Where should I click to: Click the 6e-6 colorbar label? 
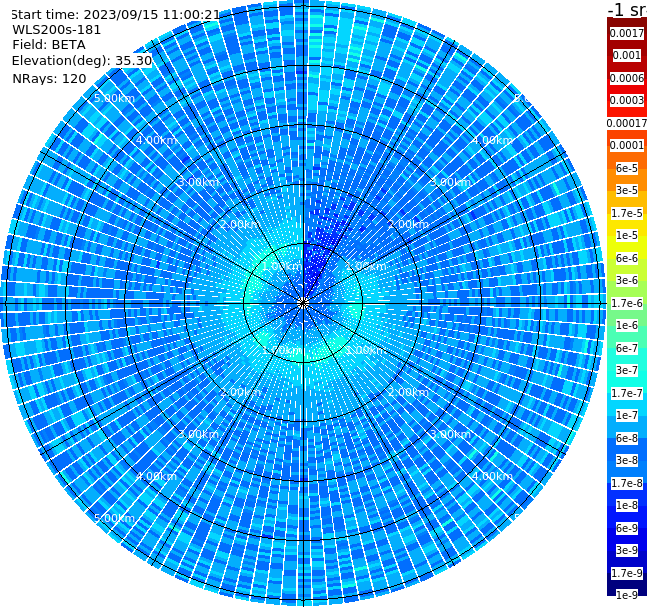point(627,258)
